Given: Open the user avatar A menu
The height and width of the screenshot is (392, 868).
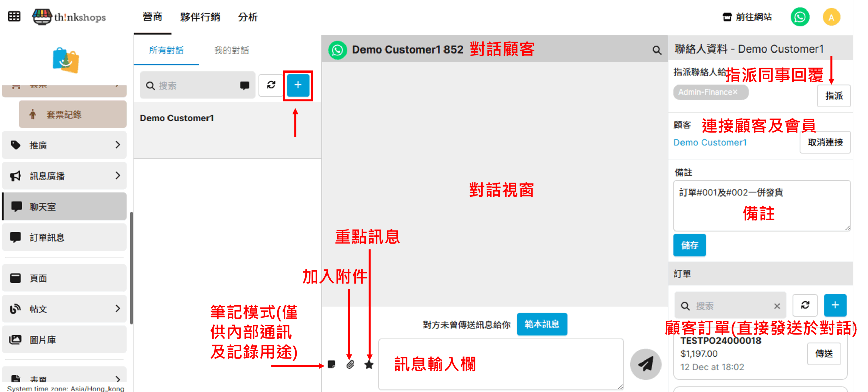Looking at the screenshot, I should point(831,17).
